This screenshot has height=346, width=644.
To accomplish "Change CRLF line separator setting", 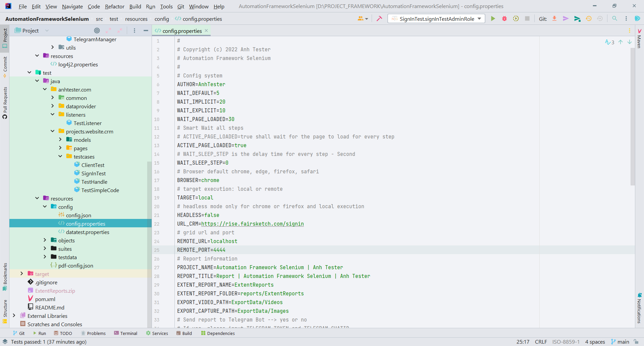I will pyautogui.click(x=541, y=342).
